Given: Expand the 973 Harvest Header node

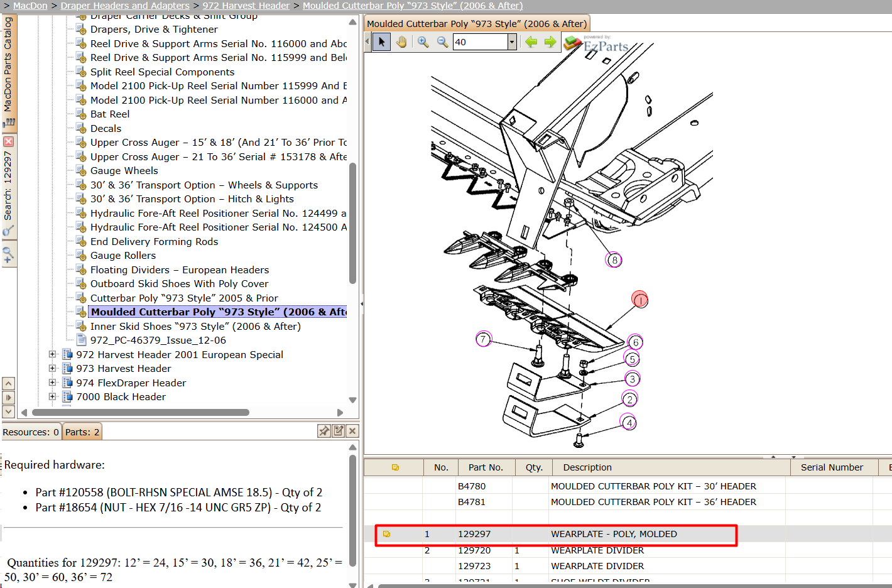Looking at the screenshot, I should point(53,368).
